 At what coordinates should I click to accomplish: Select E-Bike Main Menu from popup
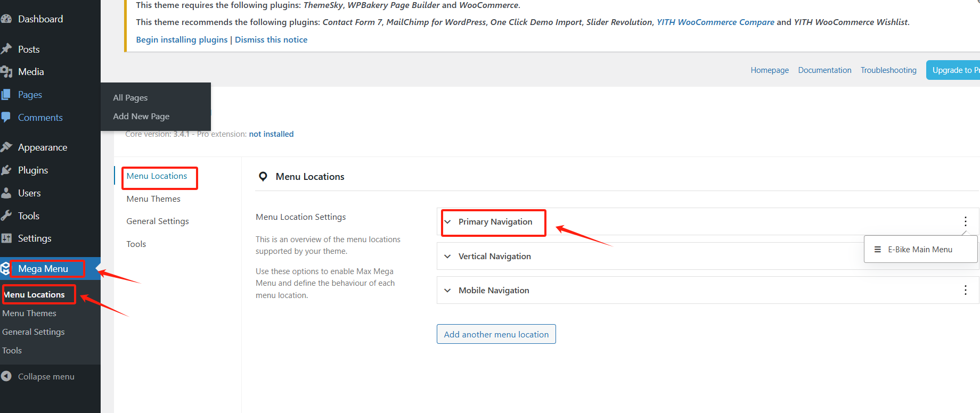(920, 250)
